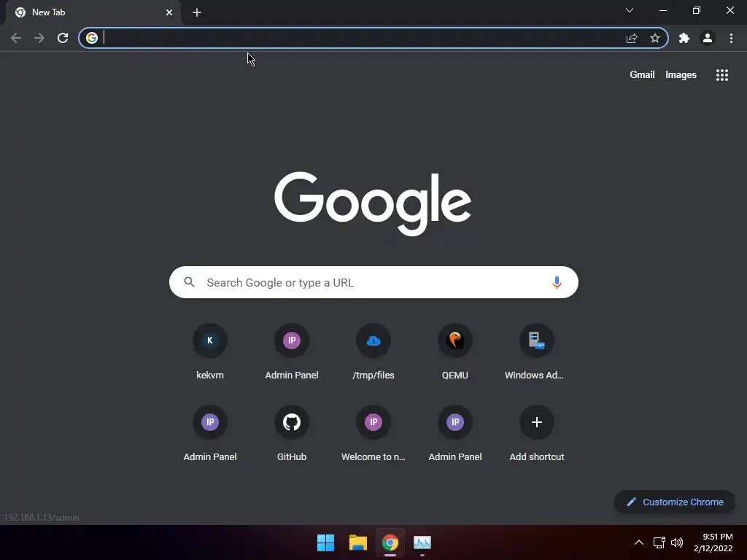Click the share page icon in the address bar

(x=632, y=38)
